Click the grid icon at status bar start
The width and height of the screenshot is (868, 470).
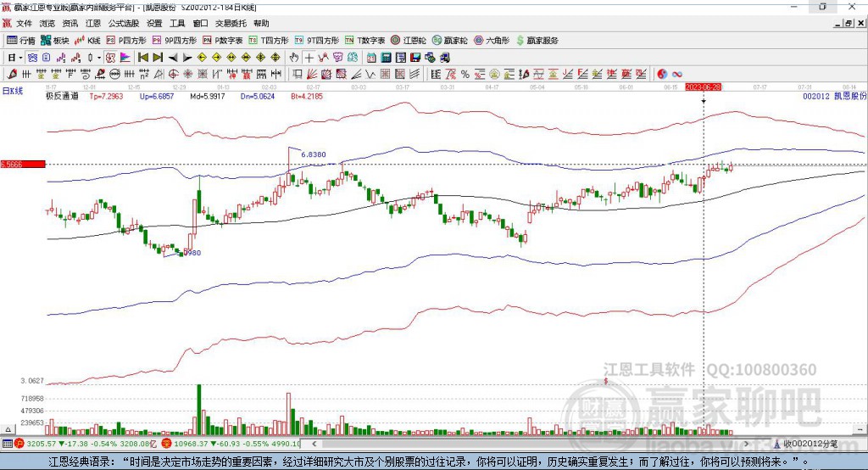[7, 444]
